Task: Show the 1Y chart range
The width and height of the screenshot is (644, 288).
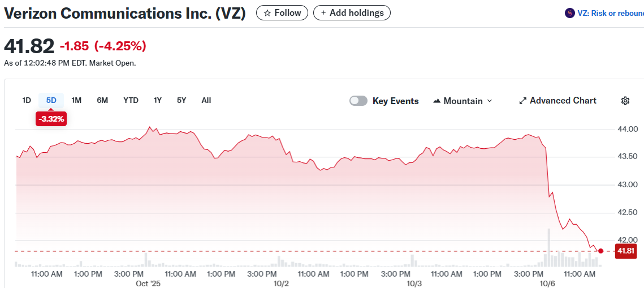Action: [158, 100]
